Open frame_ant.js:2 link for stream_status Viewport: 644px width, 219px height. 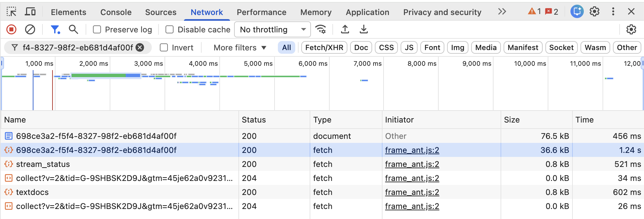pyautogui.click(x=412, y=164)
